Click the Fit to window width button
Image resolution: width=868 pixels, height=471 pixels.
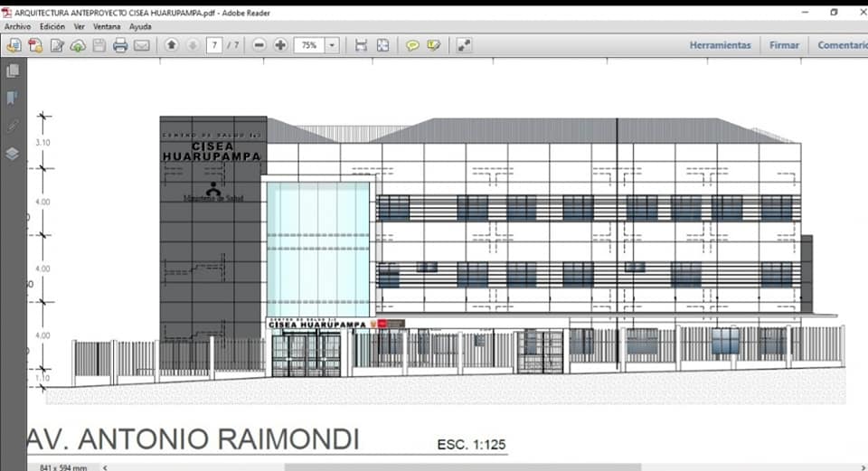coord(361,45)
